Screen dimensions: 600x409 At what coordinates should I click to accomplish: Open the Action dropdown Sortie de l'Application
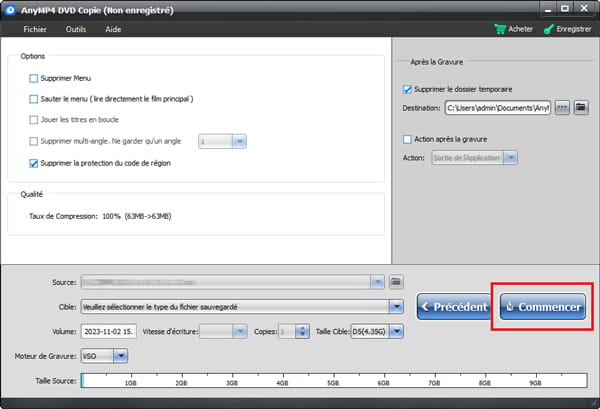pyautogui.click(x=474, y=158)
